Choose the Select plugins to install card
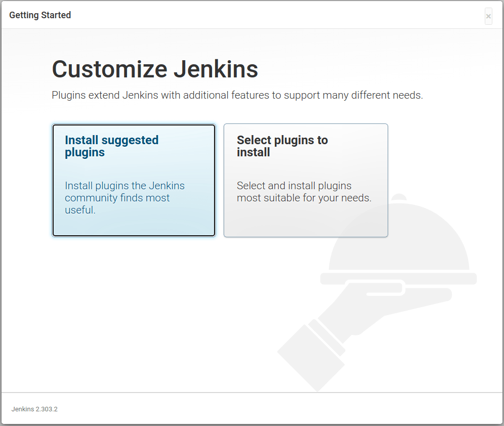 point(306,180)
